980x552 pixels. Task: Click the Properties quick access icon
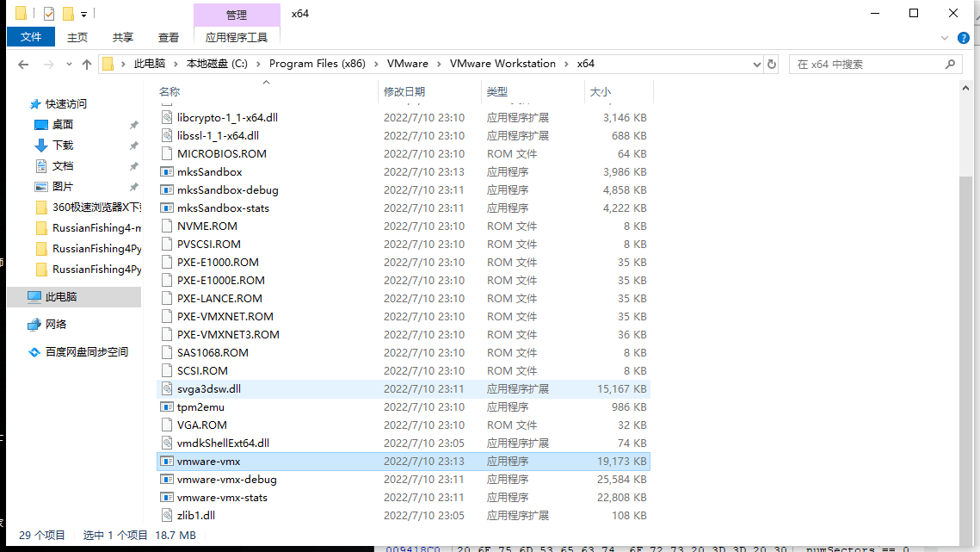click(49, 13)
